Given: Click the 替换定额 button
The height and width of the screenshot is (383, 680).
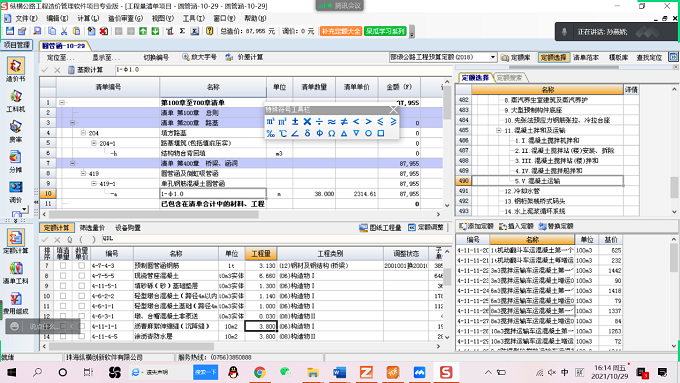Looking at the screenshot, I should coord(556,226).
